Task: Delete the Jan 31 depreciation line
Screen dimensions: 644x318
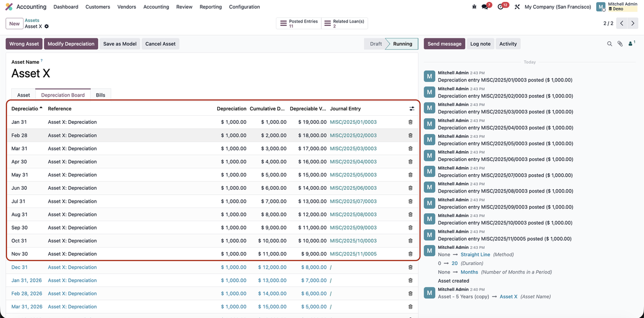Action: click(411, 122)
